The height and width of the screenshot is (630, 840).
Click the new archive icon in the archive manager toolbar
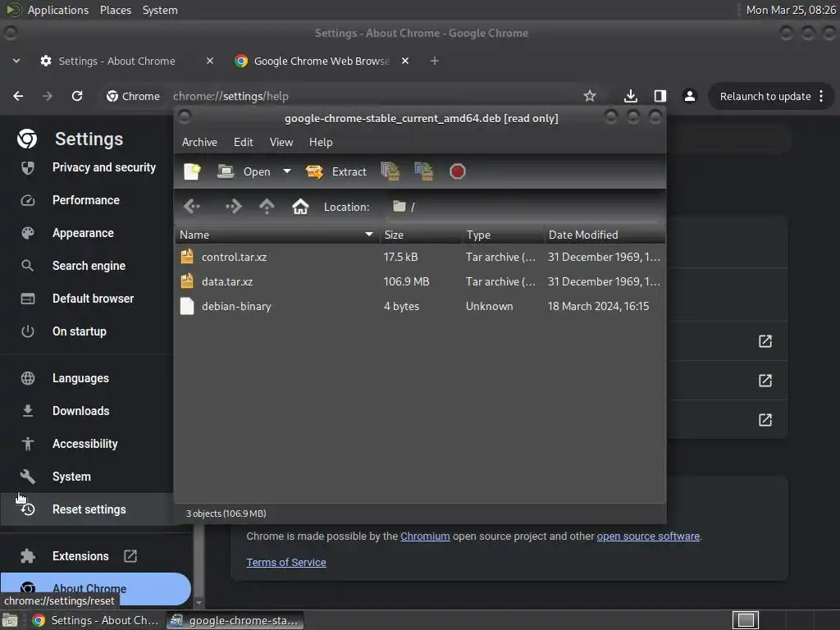tap(192, 171)
